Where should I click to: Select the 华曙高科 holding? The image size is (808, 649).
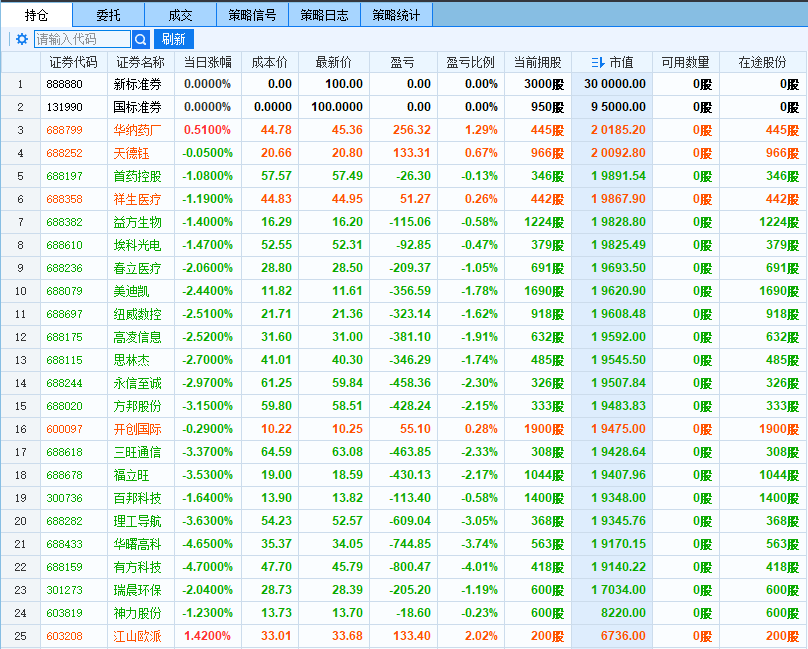click(x=138, y=544)
